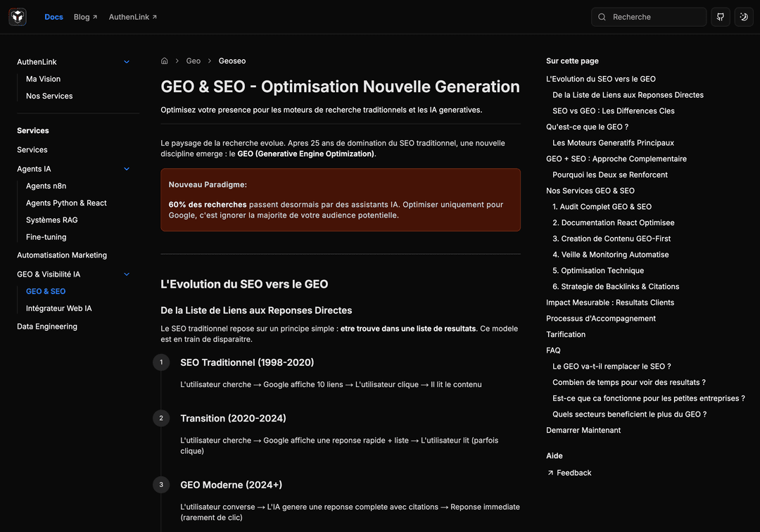The height and width of the screenshot is (532, 760).
Task: Open Tarification from the page outline
Action: [x=565, y=334]
